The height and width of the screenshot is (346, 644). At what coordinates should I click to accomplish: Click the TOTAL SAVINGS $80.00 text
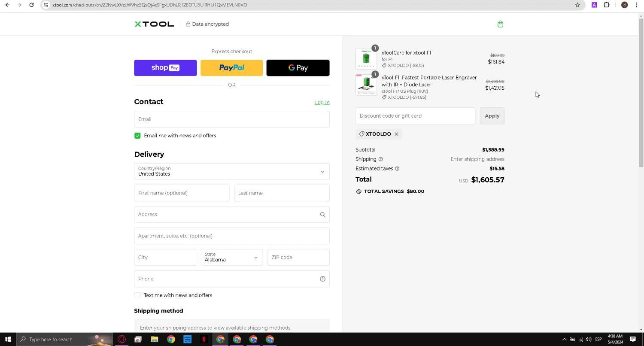(x=394, y=191)
